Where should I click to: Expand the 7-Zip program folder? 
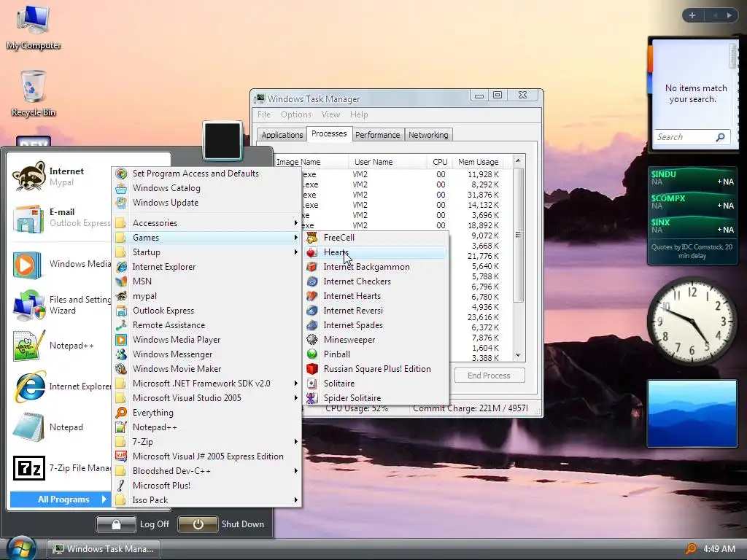pyautogui.click(x=206, y=441)
